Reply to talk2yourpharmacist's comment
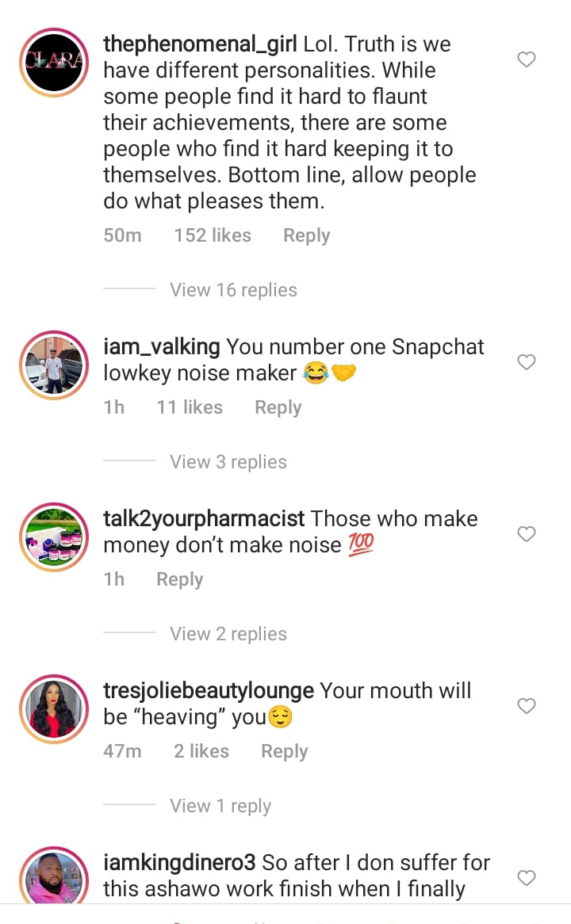Image resolution: width=571 pixels, height=924 pixels. point(179,579)
